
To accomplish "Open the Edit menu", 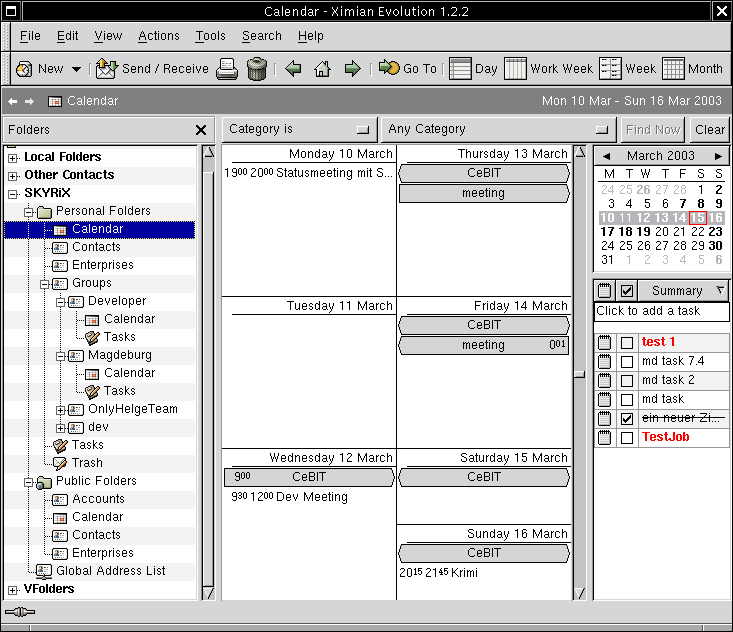I will point(67,36).
